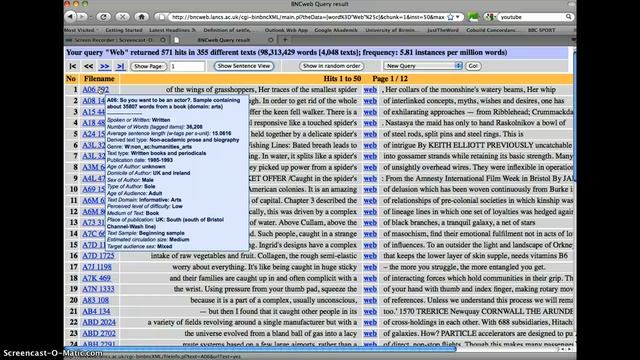The height and width of the screenshot is (360, 640).
Task: Go back with the browser Back arrow
Action: point(70,17)
